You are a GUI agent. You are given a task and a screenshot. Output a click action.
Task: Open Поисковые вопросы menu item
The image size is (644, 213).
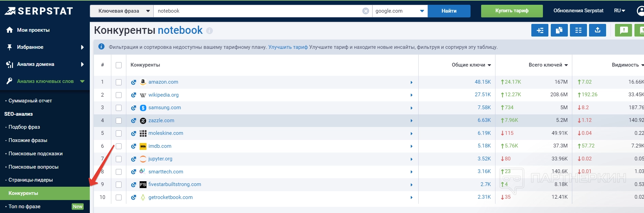coord(33,167)
